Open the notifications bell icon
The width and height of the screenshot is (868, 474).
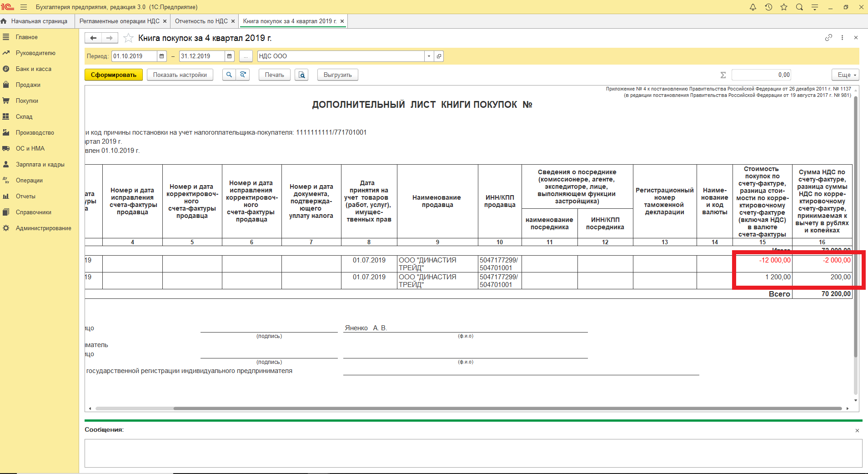[x=753, y=7]
